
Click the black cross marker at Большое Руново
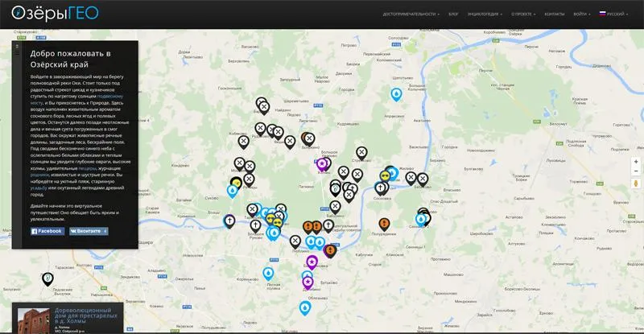[x=255, y=226]
